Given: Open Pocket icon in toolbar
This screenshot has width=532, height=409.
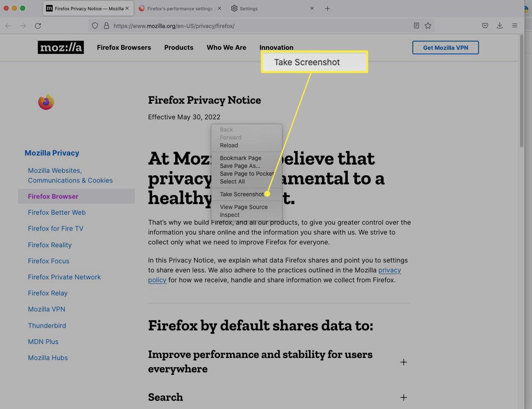Looking at the screenshot, I should (485, 26).
